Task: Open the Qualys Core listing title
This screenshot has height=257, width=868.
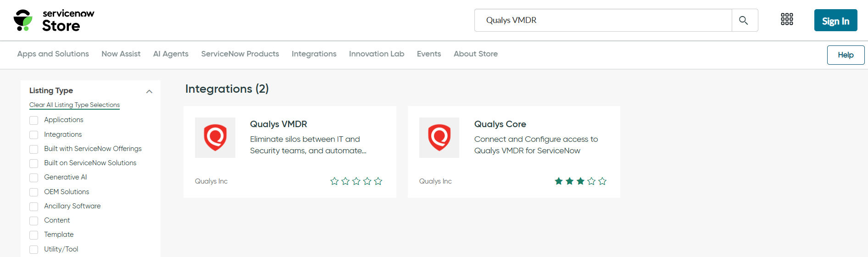Action: 500,124
